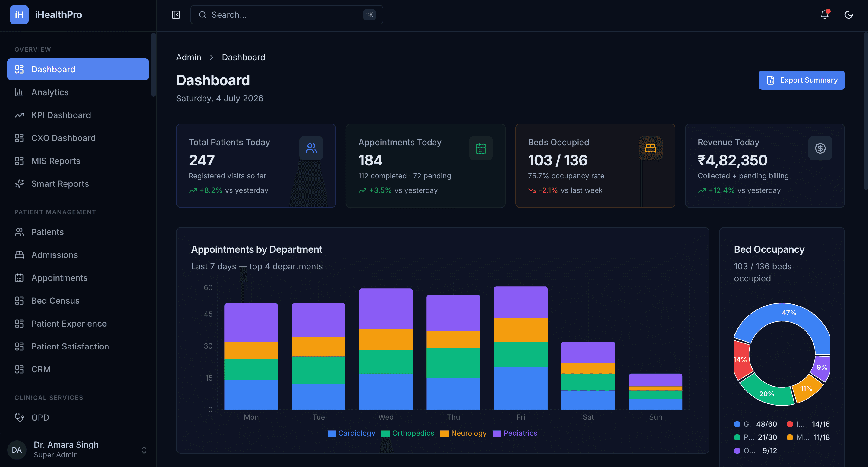Click the Smart Reports sparkle icon
868x467 pixels.
click(19, 184)
